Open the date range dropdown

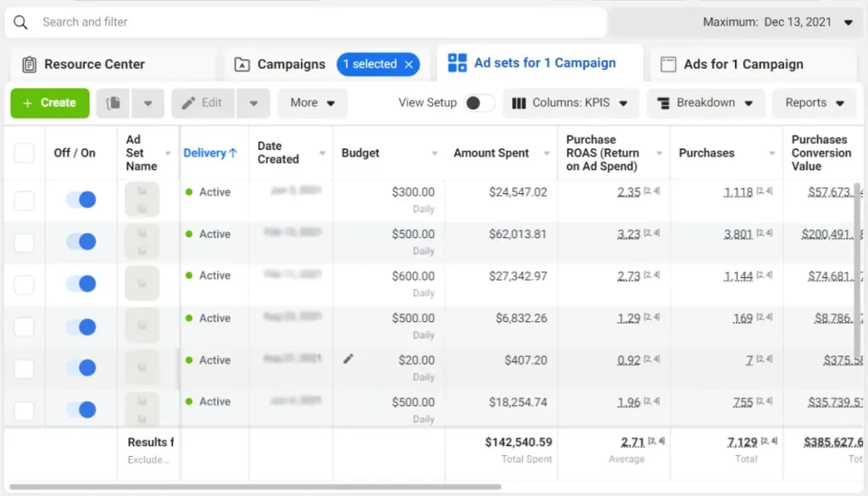coord(848,22)
